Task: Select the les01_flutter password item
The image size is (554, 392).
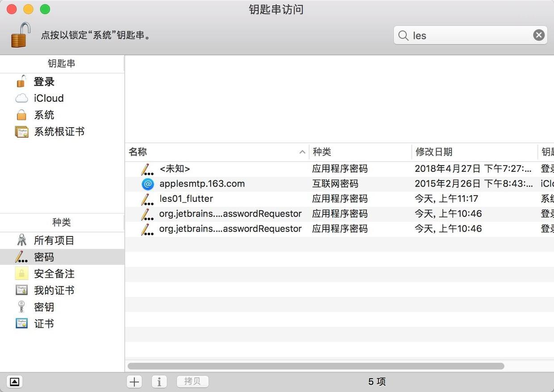Action: (x=186, y=199)
